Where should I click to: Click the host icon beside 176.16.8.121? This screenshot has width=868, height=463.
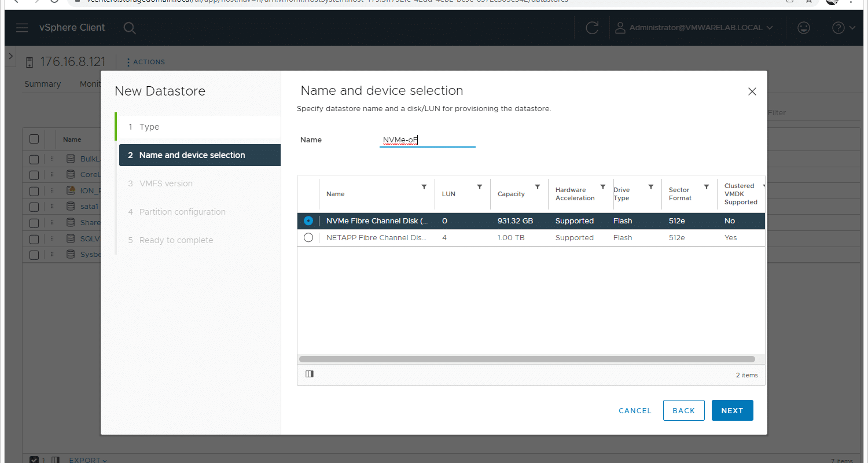coord(30,62)
